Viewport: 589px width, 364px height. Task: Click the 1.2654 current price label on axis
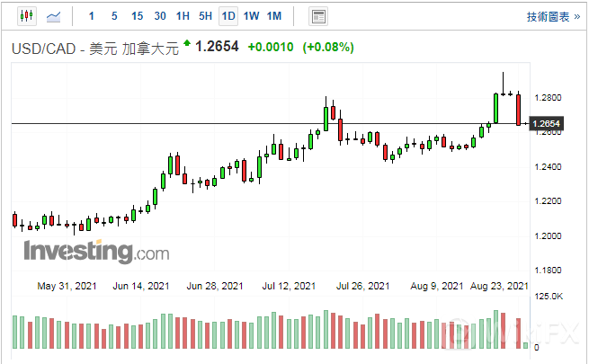pos(547,123)
